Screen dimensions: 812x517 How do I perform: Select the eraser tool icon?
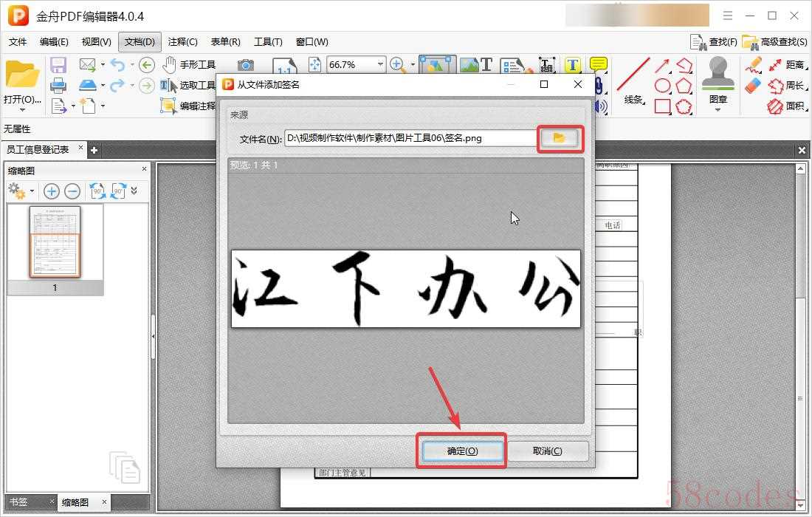tap(753, 86)
